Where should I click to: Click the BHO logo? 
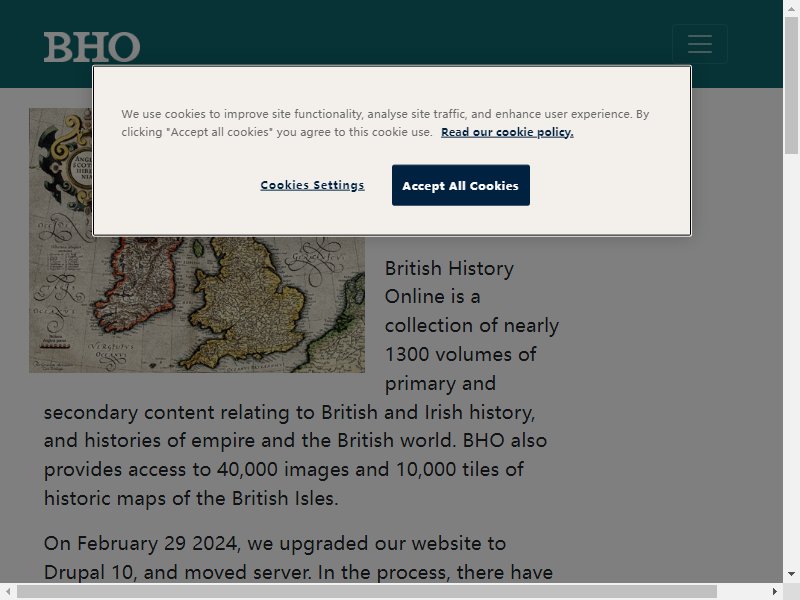tap(92, 47)
